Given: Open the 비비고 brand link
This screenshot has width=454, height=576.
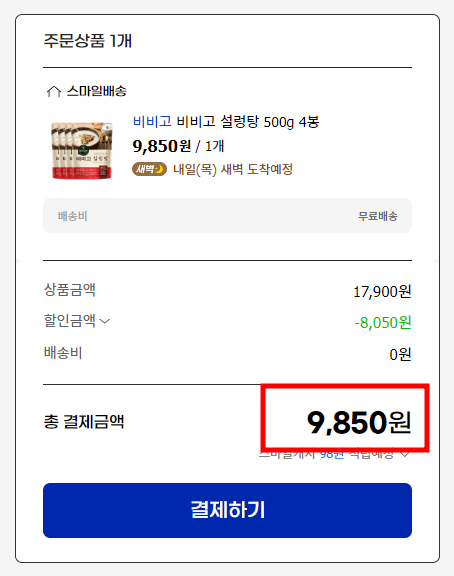Looking at the screenshot, I should pos(152,121).
